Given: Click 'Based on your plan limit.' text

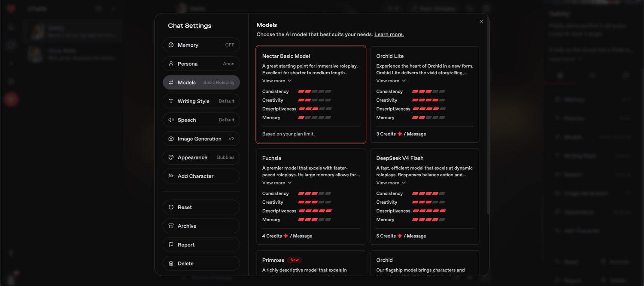Looking at the screenshot, I should [x=289, y=134].
